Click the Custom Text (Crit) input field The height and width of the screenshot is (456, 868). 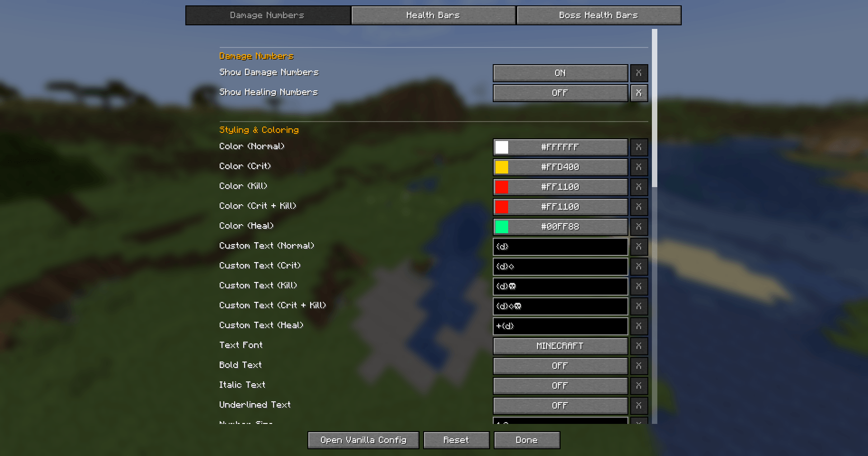[560, 266]
